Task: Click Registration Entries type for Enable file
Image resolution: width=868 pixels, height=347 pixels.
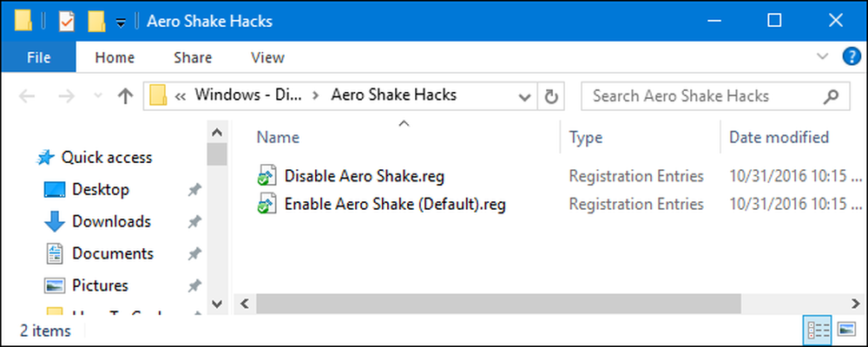Action: click(x=636, y=204)
